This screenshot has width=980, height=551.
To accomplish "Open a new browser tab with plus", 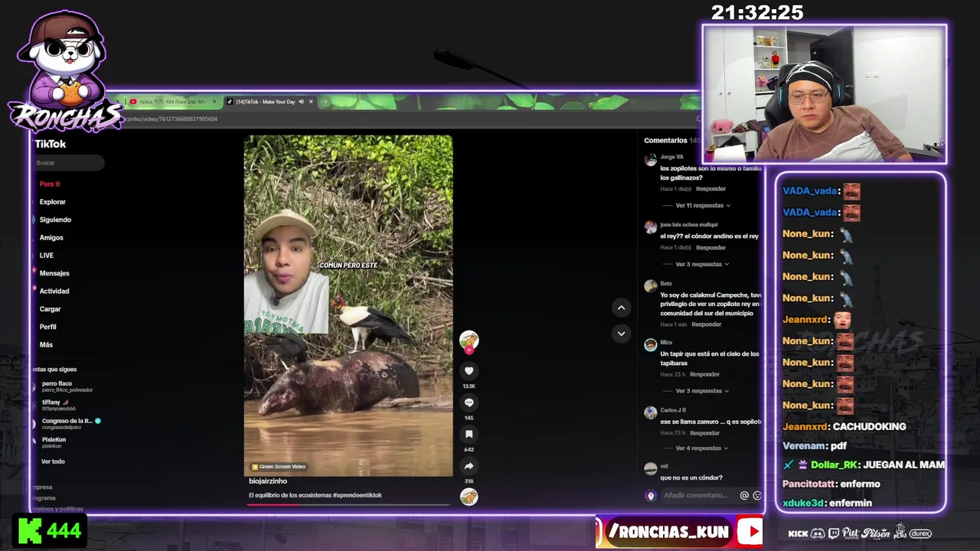I will (325, 102).
